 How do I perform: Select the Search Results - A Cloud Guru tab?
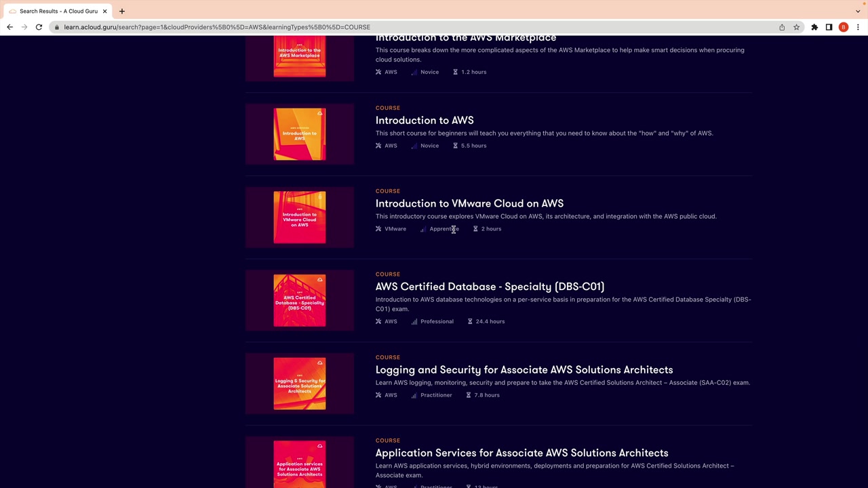(58, 11)
